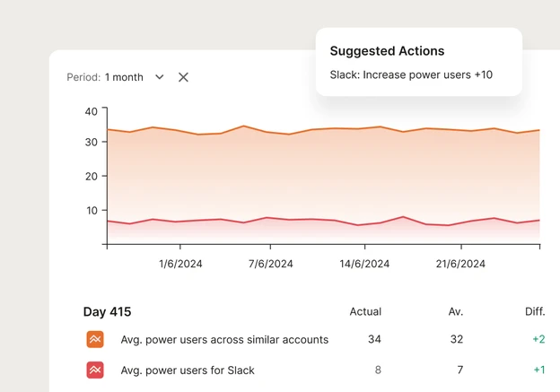Click average value 32 for similar accounts
The height and width of the screenshot is (392, 560).
click(457, 339)
